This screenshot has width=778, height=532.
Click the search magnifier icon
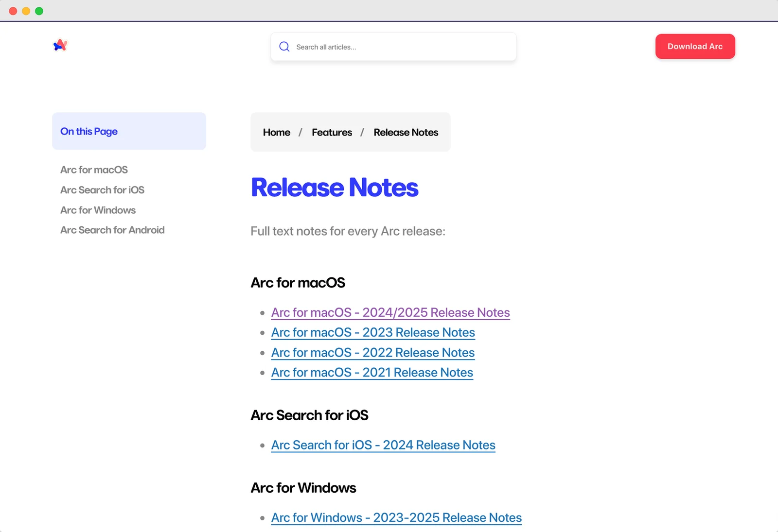click(x=284, y=47)
